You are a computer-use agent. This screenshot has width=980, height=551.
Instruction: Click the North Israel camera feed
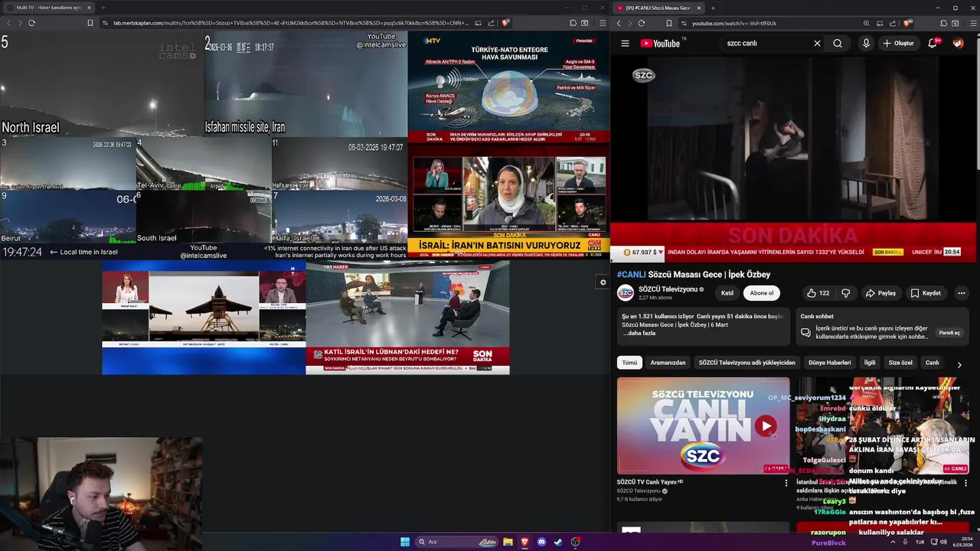(x=102, y=84)
